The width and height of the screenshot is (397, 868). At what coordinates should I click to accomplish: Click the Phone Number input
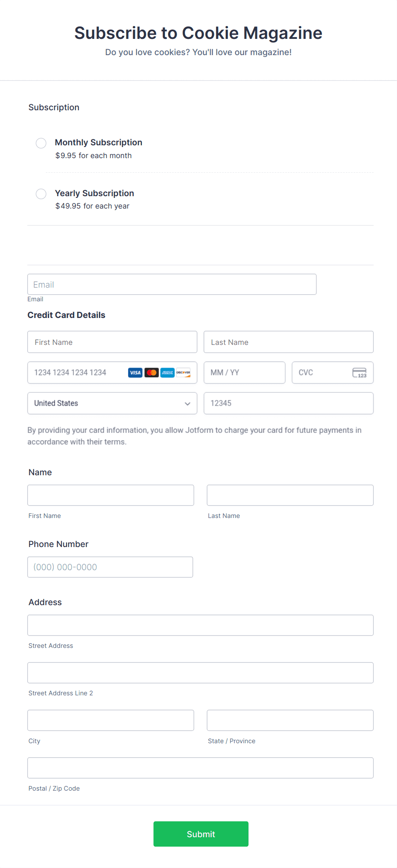[x=110, y=567]
